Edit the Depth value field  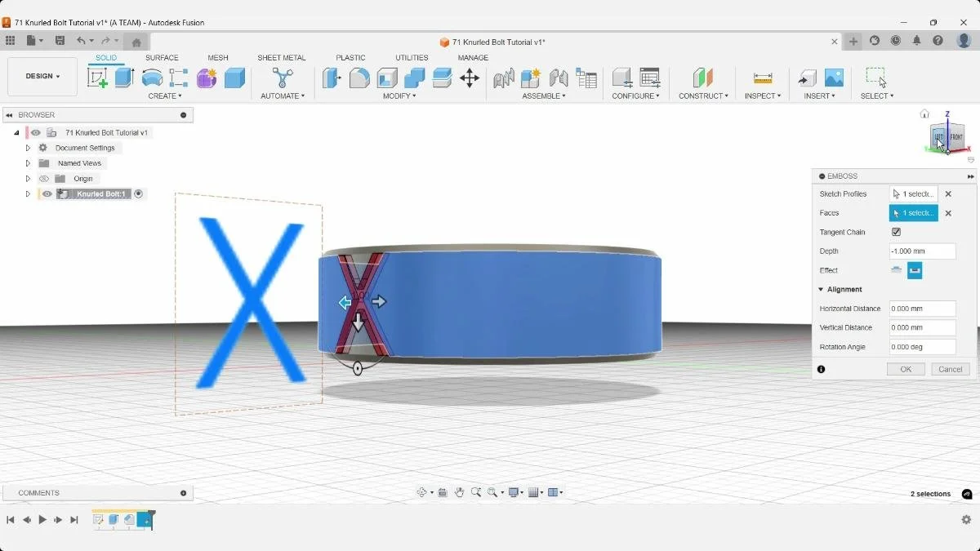(922, 251)
